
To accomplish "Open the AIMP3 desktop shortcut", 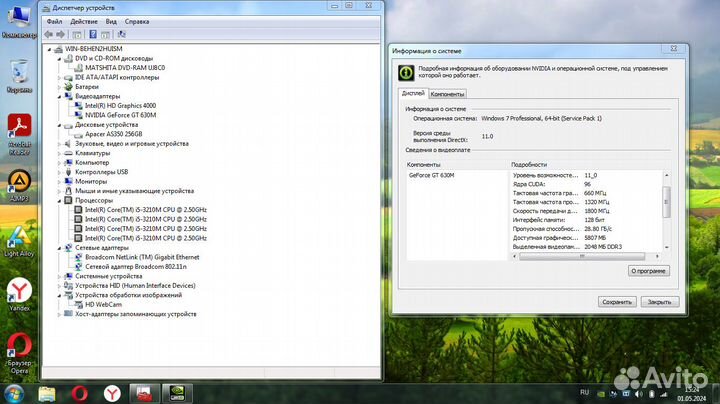I will point(19,185).
